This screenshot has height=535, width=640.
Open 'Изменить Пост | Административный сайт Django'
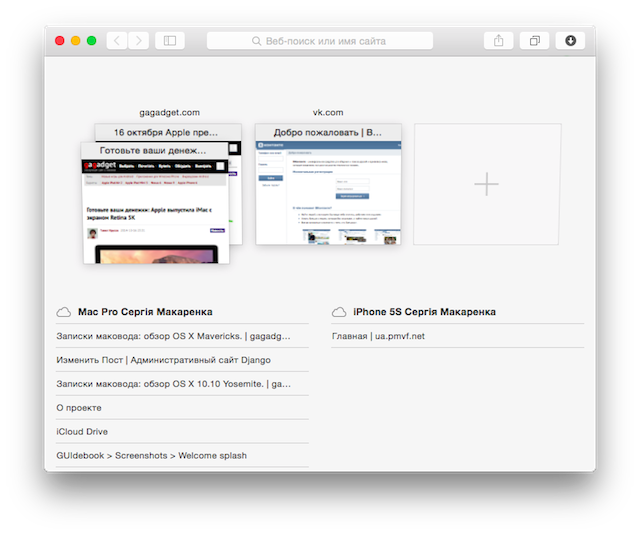click(x=182, y=360)
